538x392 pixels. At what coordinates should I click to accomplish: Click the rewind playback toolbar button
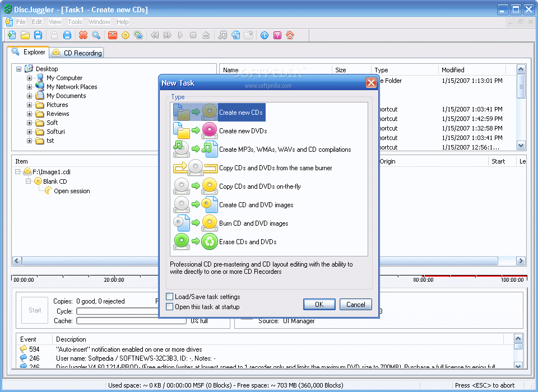[155, 35]
